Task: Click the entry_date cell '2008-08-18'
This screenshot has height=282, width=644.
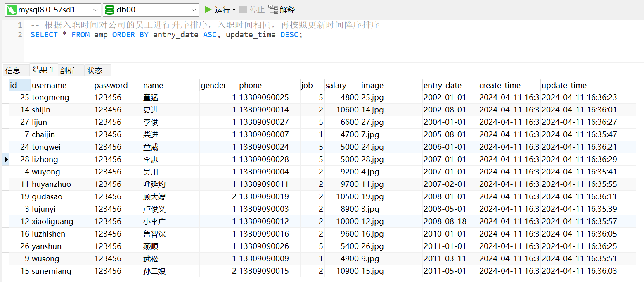Action: (450, 222)
